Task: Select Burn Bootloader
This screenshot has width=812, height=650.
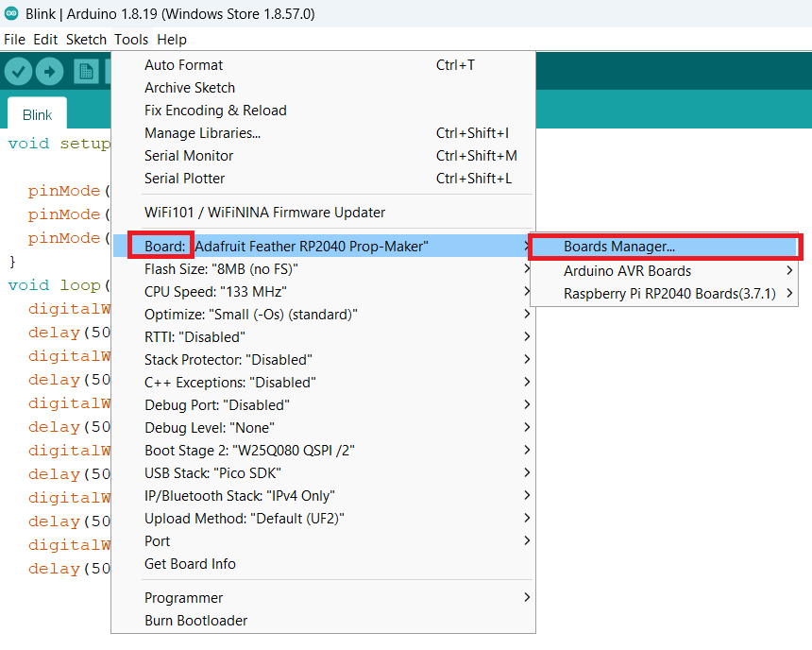Action: pos(195,621)
